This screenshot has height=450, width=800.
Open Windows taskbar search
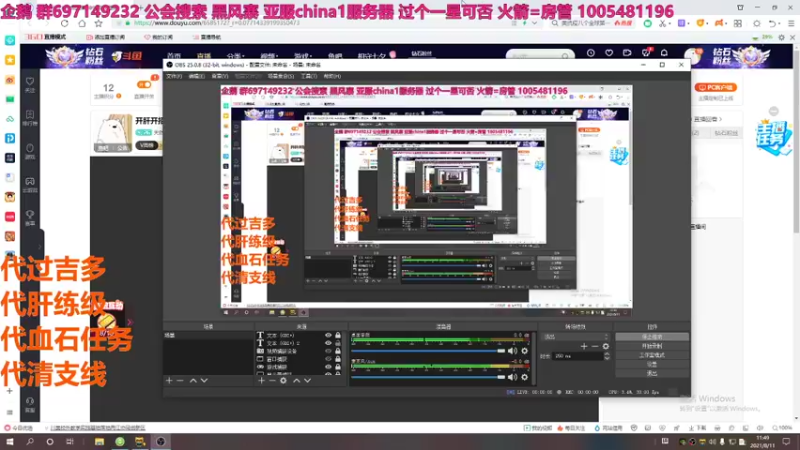(30, 442)
